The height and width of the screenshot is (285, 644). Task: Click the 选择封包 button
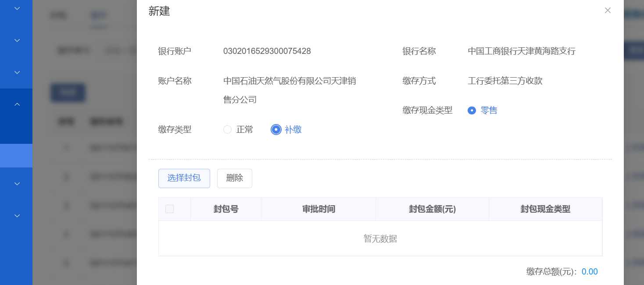pyautogui.click(x=184, y=178)
